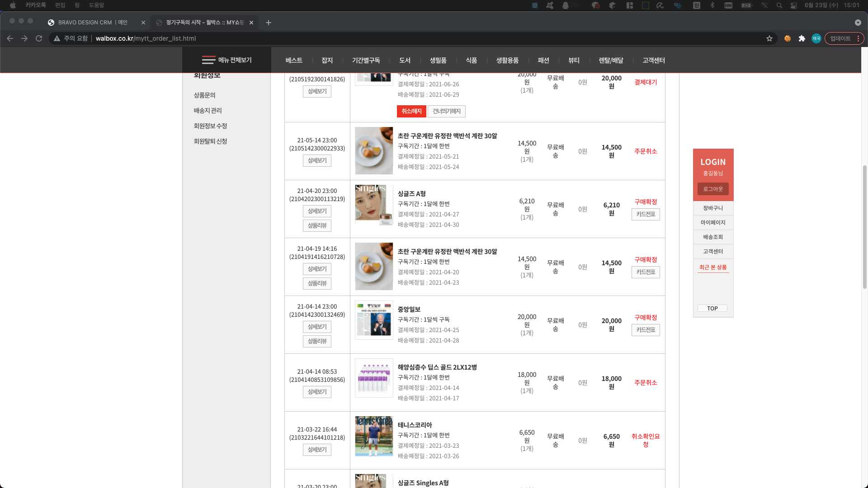The height and width of the screenshot is (488, 868).
Task: Open the 편집 menu
Action: [x=60, y=5]
